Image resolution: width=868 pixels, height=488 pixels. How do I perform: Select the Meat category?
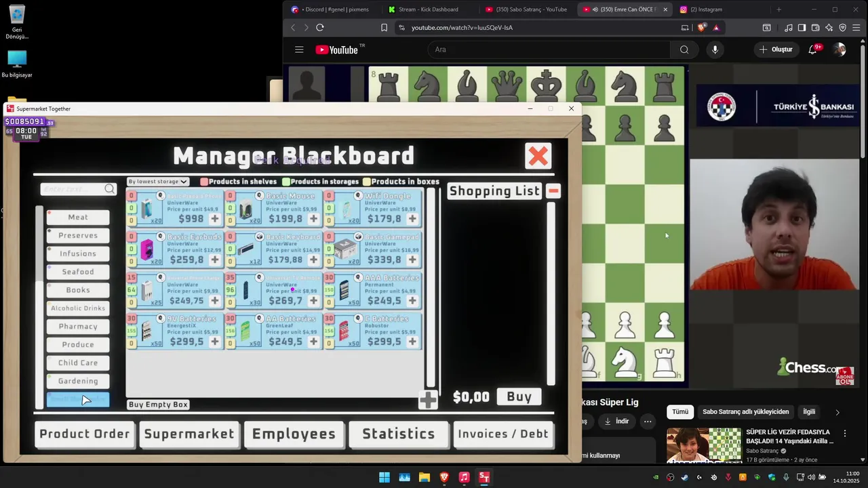point(78,218)
